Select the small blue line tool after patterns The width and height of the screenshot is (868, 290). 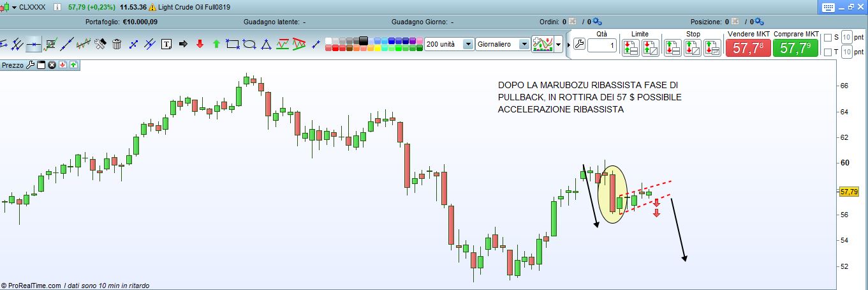tap(316, 44)
